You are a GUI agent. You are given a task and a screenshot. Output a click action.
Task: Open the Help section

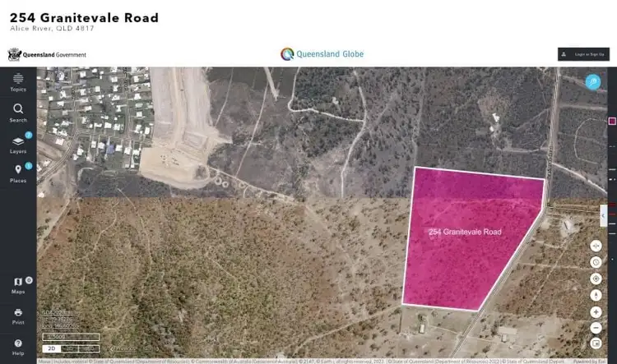tap(18, 348)
